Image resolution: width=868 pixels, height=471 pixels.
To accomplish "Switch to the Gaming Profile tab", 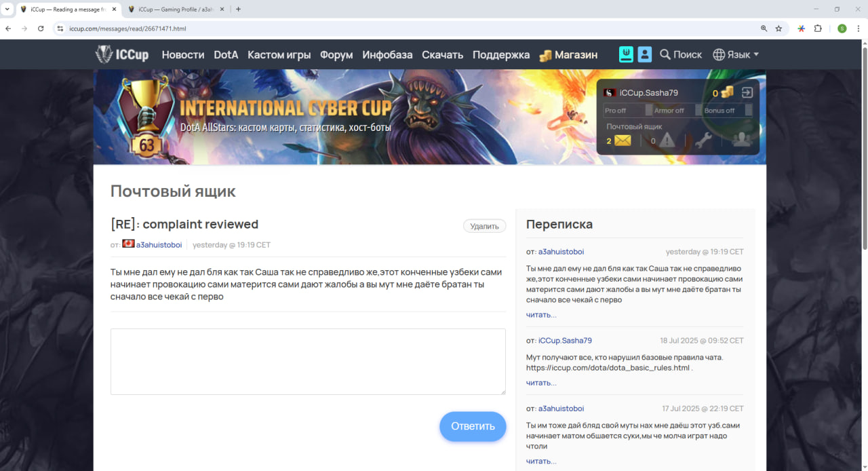I will click(176, 10).
